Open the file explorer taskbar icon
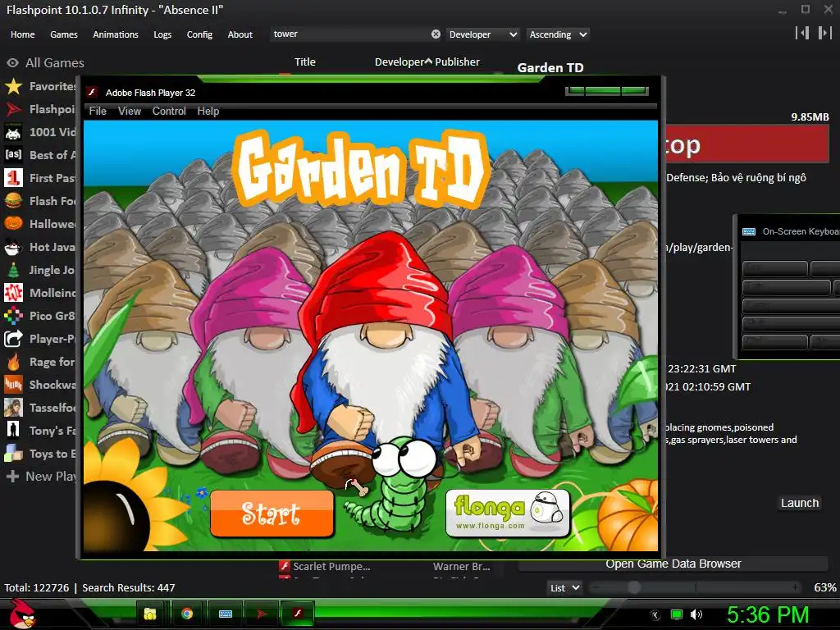Screen dimensions: 840x630 [x=150, y=614]
